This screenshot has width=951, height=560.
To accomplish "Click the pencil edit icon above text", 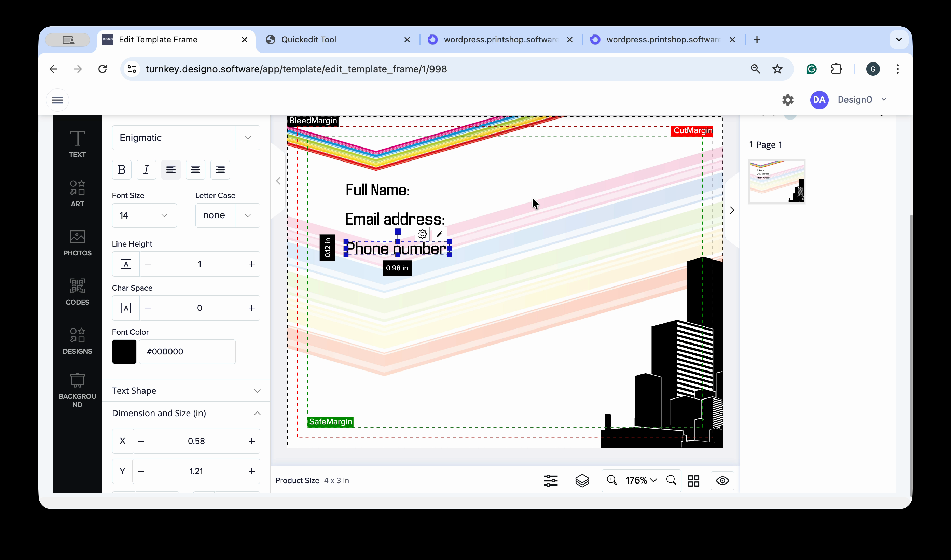I will point(439,234).
